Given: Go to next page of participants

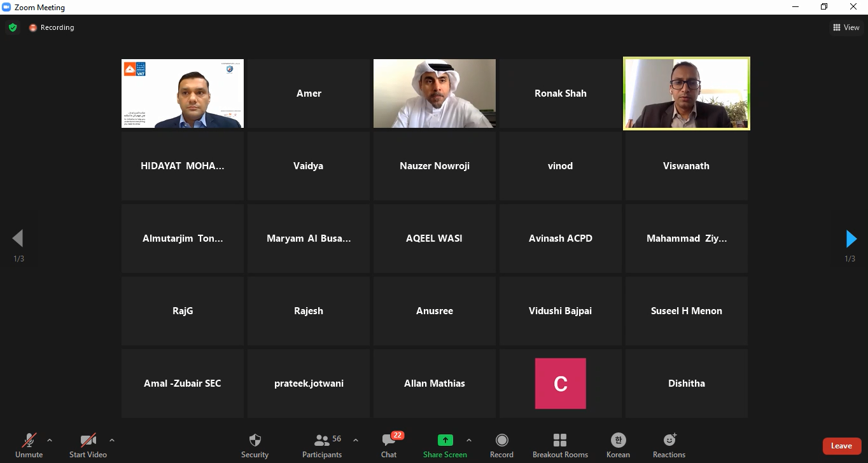Looking at the screenshot, I should coord(851,239).
